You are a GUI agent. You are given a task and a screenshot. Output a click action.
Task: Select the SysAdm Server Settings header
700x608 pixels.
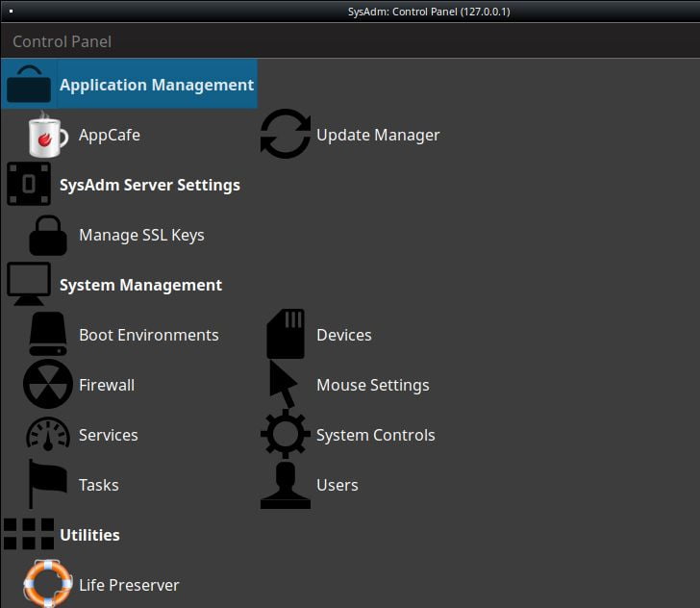coord(150,185)
